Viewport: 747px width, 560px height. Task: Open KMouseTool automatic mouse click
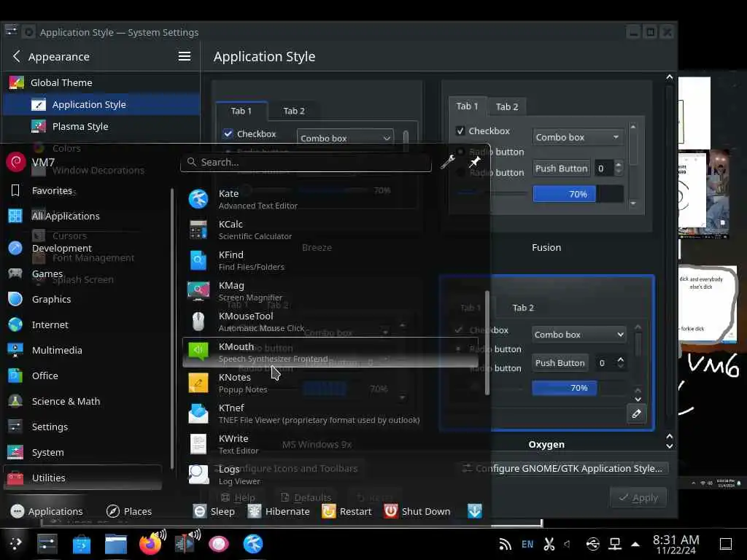point(330,322)
